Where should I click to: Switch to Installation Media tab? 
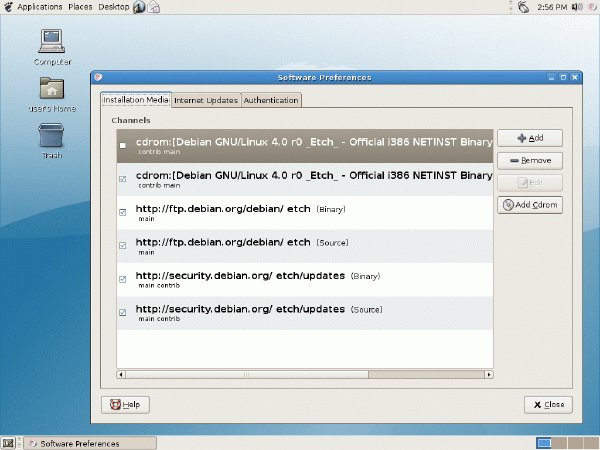pyautogui.click(x=136, y=100)
